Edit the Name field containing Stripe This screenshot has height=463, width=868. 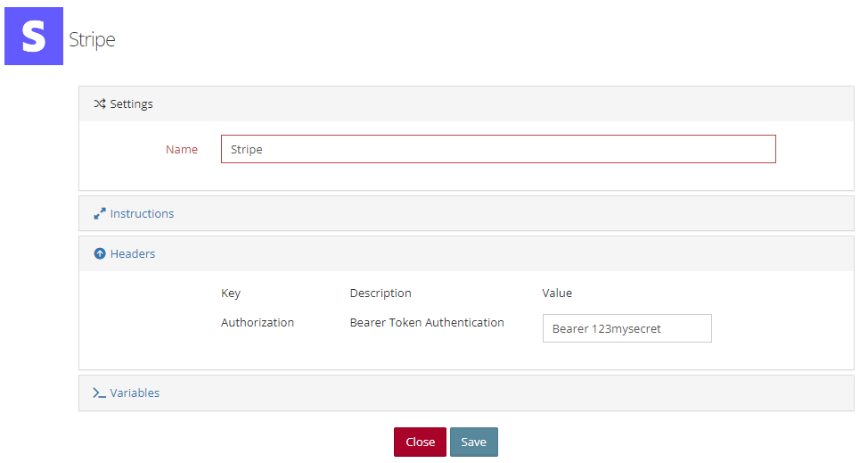pos(498,149)
